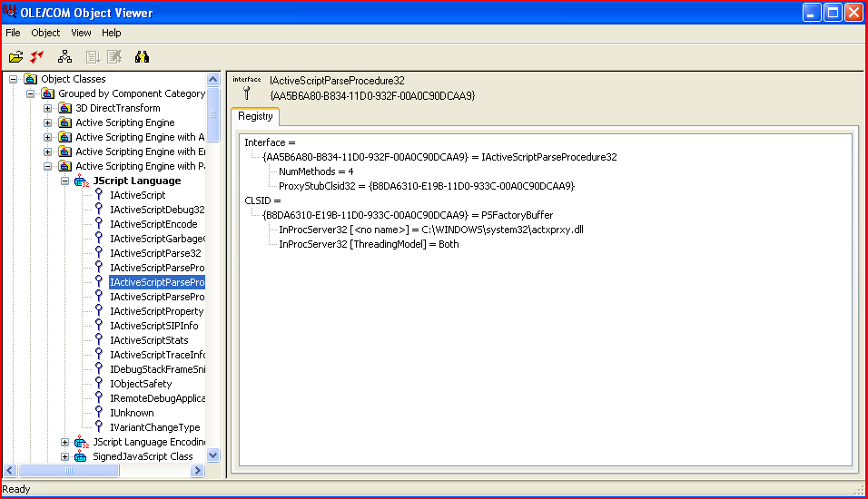868x499 pixels.
Task: Select the Registry tab
Action: point(255,116)
